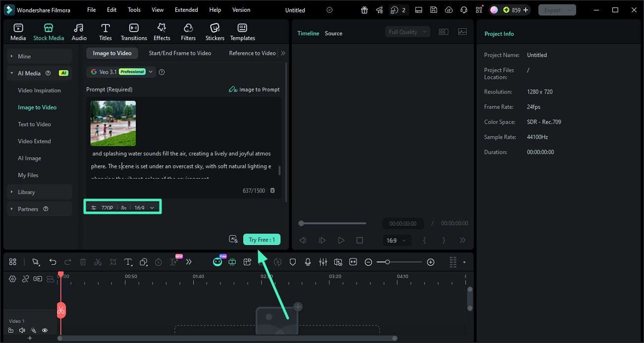Expand the Library section

pyautogui.click(x=40, y=192)
